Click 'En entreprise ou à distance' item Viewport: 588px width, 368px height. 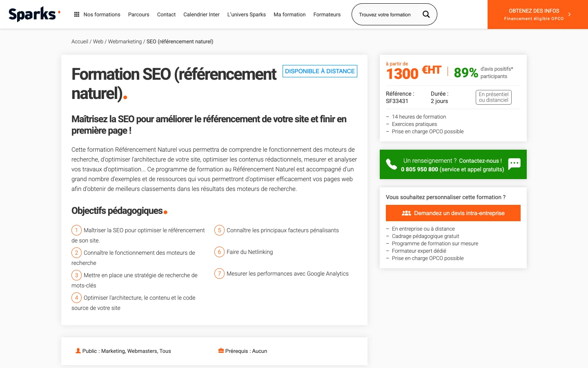423,229
